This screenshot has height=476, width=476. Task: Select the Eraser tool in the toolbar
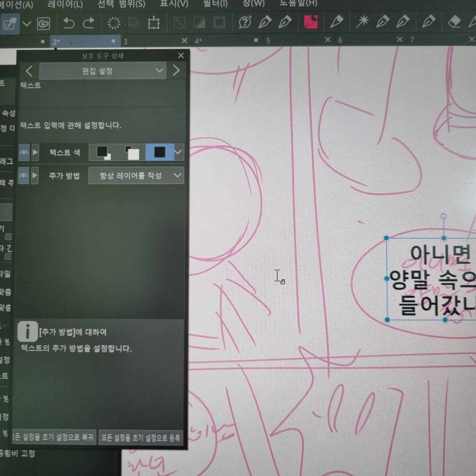pos(454,23)
